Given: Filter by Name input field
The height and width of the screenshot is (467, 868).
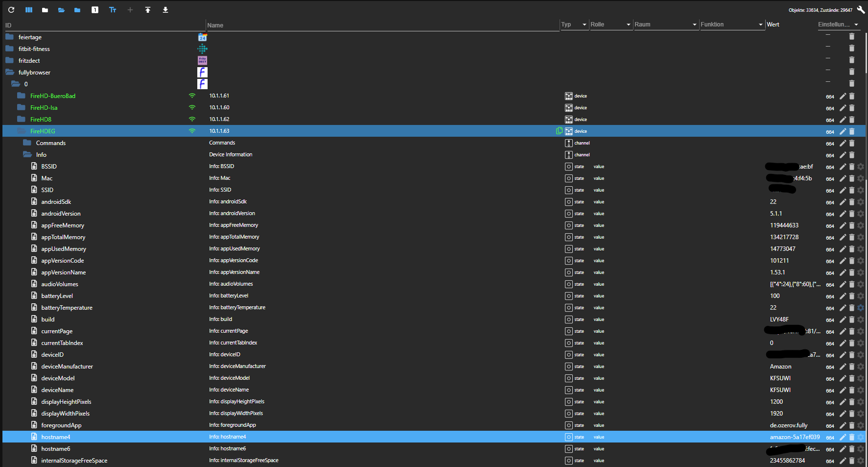Looking at the screenshot, I should click(x=382, y=25).
